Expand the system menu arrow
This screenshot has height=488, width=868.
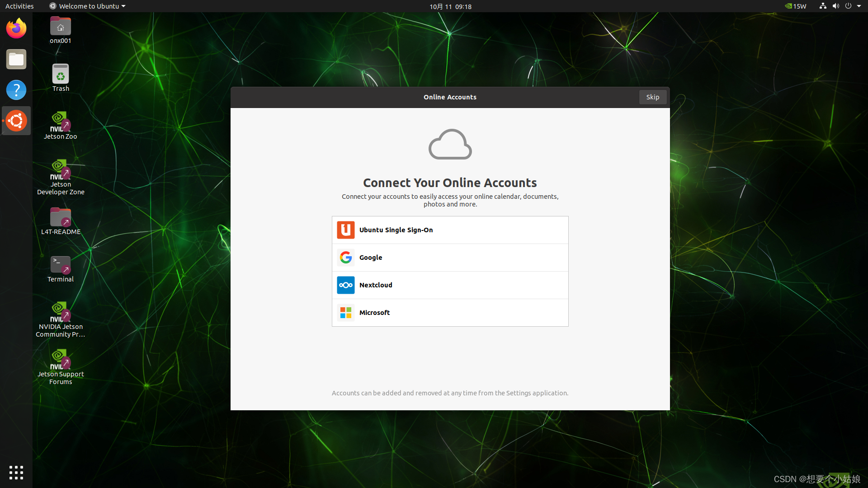[x=859, y=6]
